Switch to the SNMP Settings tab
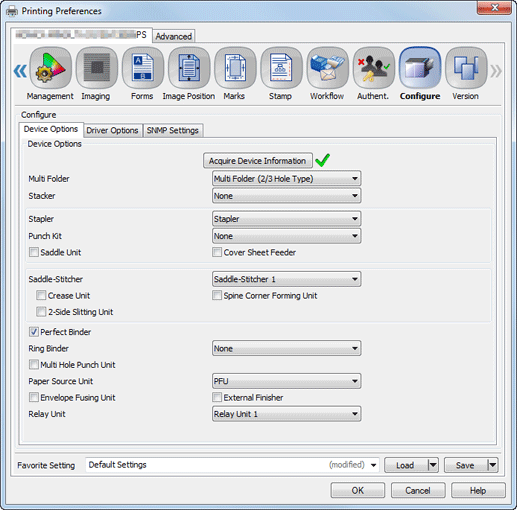517x510 pixels. [x=173, y=130]
